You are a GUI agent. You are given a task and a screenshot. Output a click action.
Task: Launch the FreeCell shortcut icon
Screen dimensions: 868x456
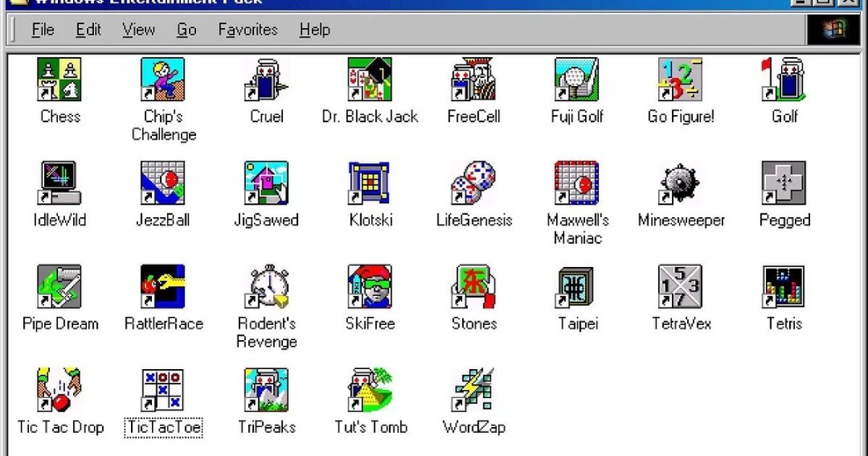(x=474, y=80)
